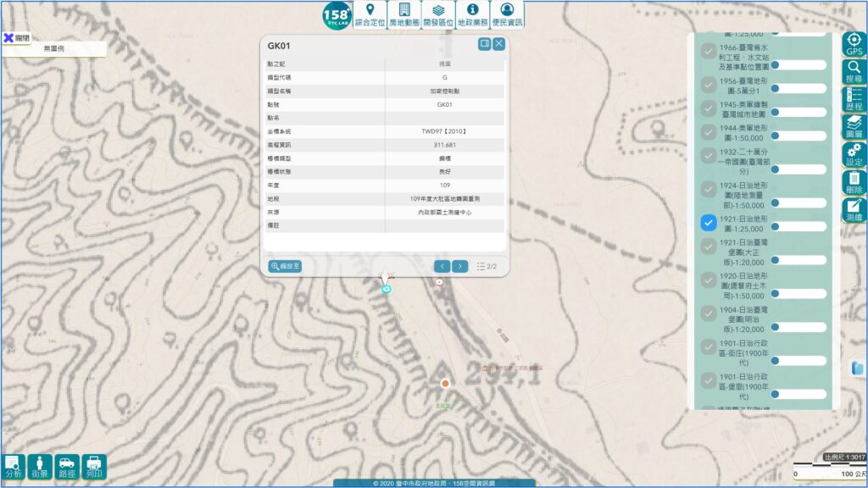This screenshot has width=868, height=488.
Task: Open the 設定 settings tool
Action: coord(854,154)
